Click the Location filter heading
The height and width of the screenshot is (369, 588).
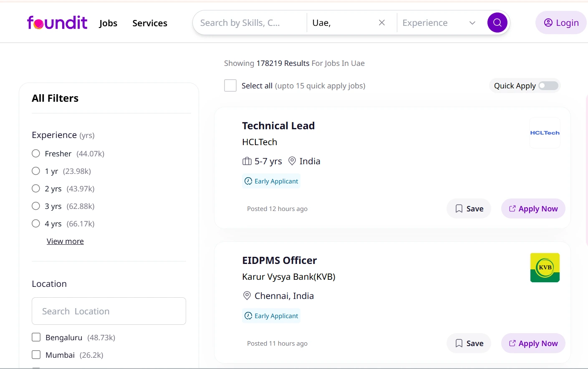49,284
